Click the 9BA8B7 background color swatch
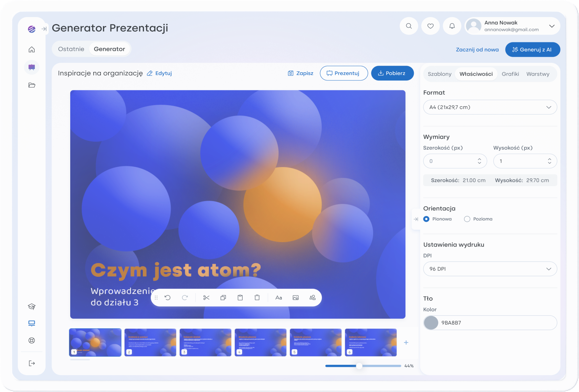Image resolution: width=579 pixels, height=392 pixels. [x=431, y=323]
